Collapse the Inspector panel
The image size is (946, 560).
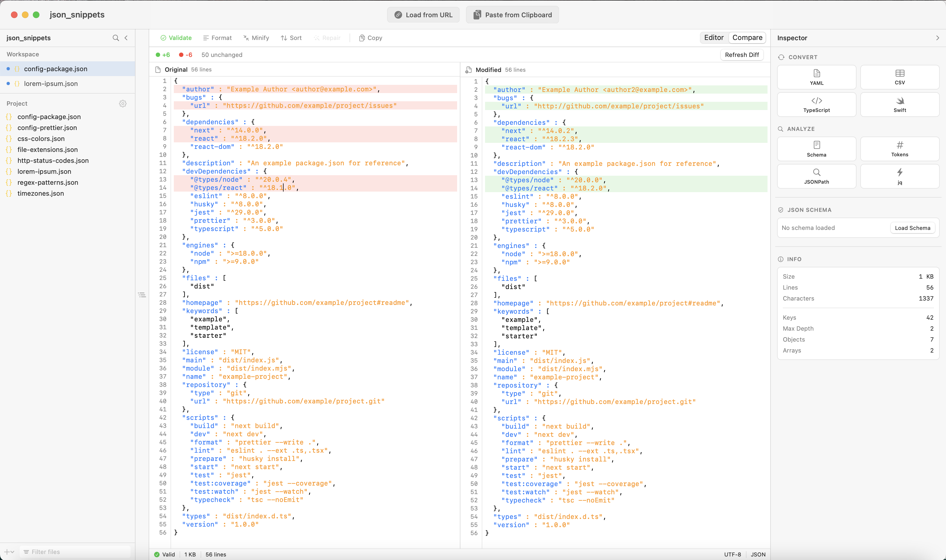(x=937, y=38)
